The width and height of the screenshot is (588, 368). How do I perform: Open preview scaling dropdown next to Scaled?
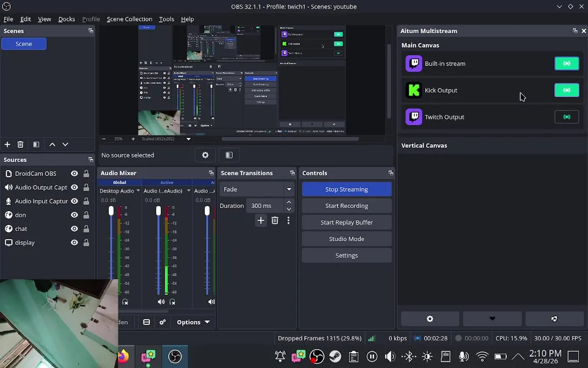pos(189,139)
